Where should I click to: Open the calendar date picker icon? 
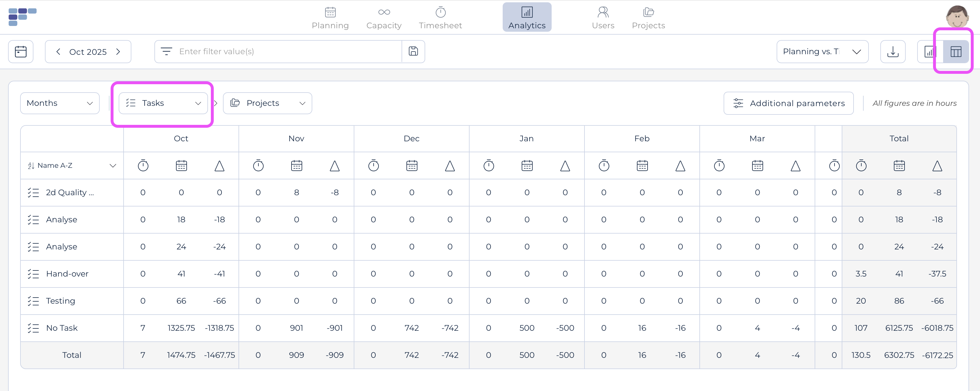tap(20, 51)
